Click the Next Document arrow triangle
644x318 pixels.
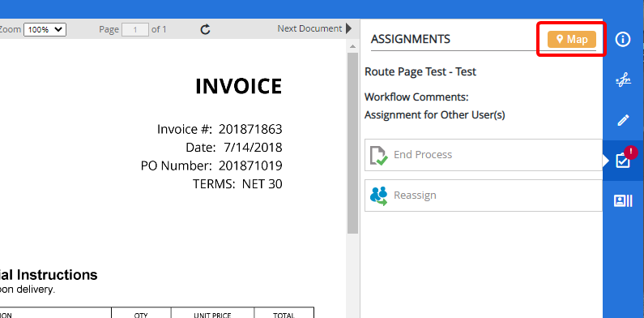pos(348,28)
